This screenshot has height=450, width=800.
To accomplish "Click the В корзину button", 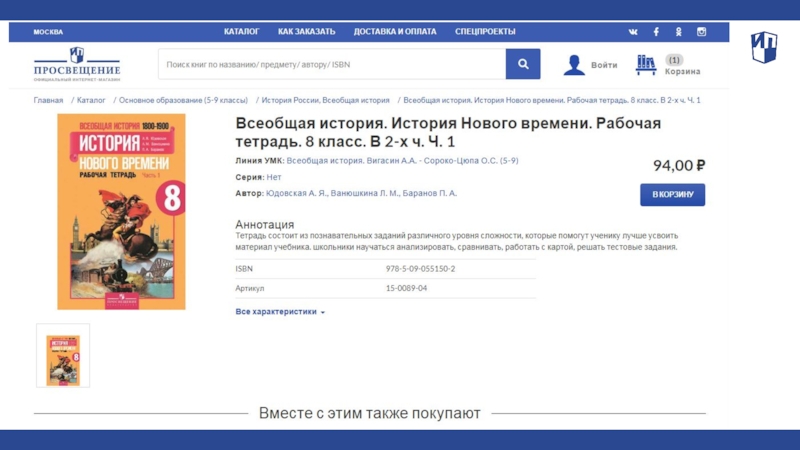I will point(672,194).
